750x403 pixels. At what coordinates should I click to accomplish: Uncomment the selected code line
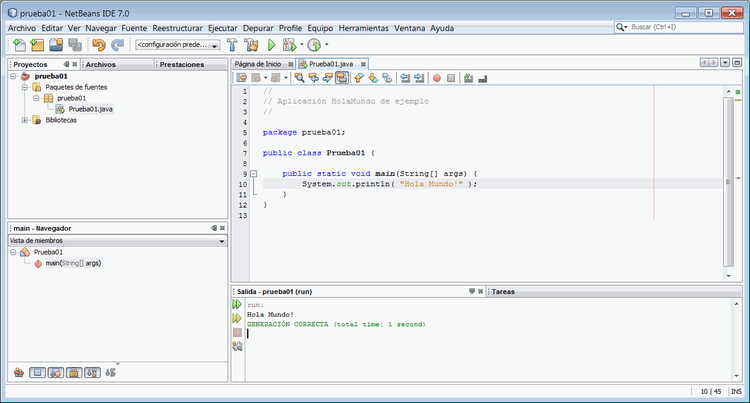tap(482, 78)
